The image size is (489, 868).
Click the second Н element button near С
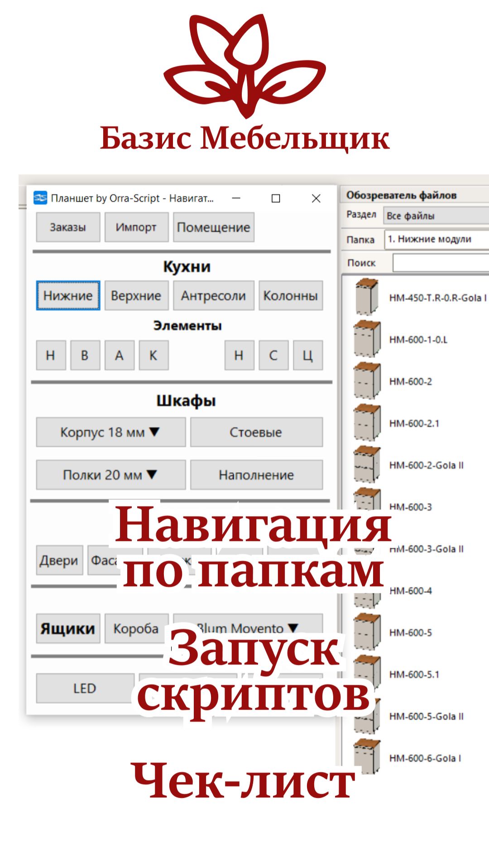coord(239,355)
